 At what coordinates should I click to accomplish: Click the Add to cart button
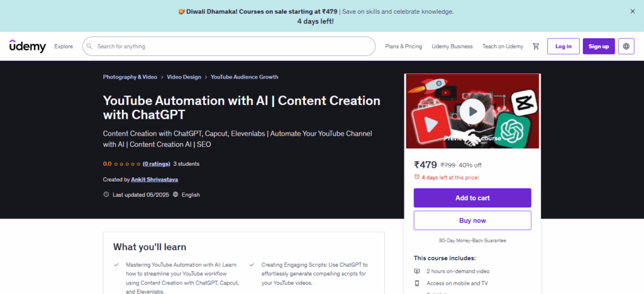click(472, 198)
